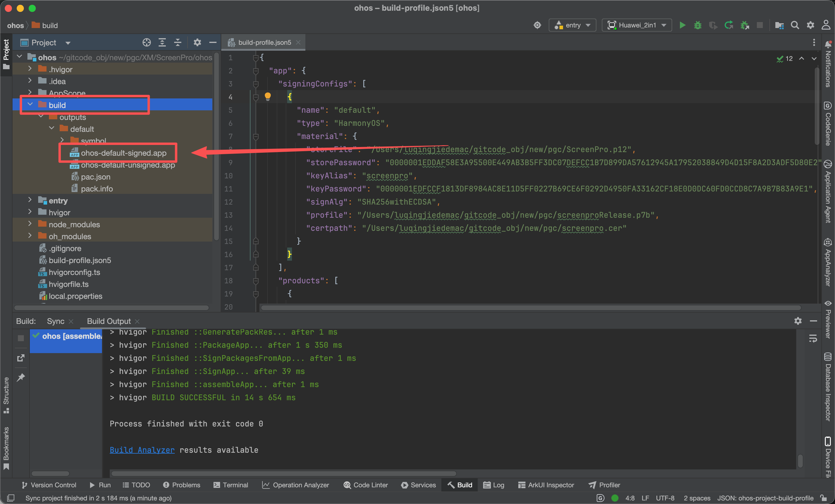The image size is (835, 504).
Task: Select the Build Output tab
Action: 109,321
